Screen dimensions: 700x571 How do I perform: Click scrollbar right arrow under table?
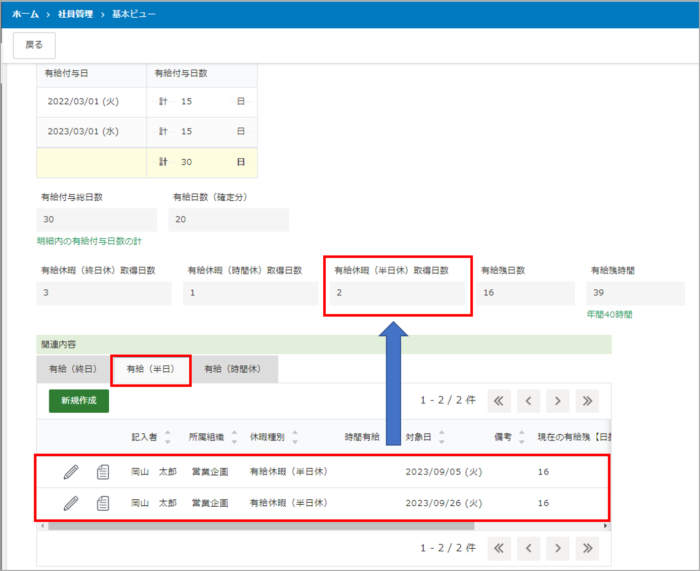point(605,526)
